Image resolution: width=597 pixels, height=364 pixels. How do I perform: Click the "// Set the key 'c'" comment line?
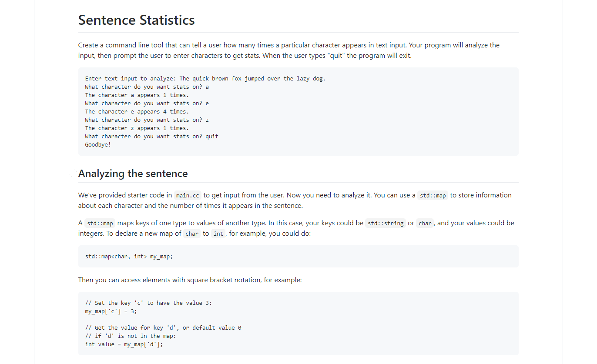point(148,303)
